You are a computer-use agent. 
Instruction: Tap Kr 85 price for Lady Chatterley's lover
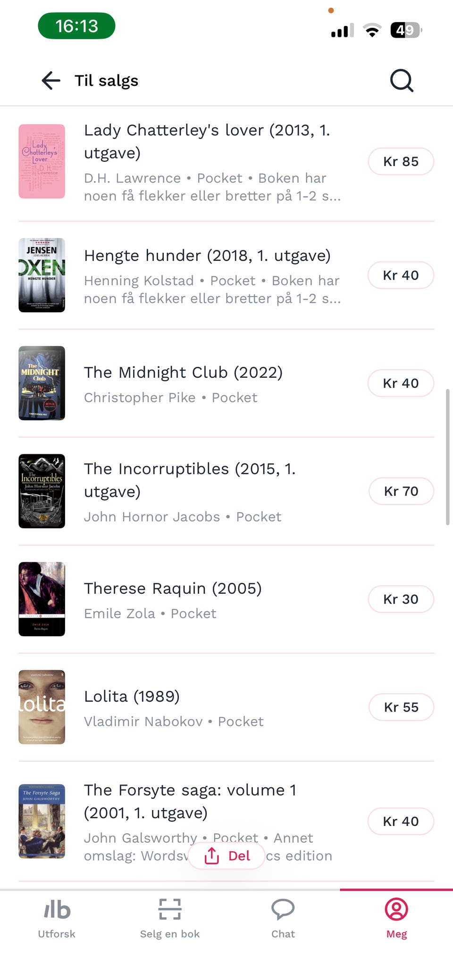[401, 161]
